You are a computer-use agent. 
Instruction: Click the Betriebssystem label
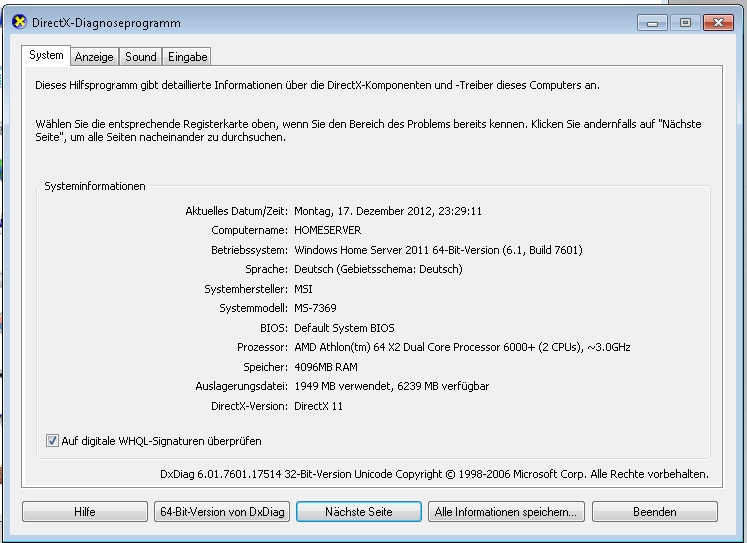(250, 250)
